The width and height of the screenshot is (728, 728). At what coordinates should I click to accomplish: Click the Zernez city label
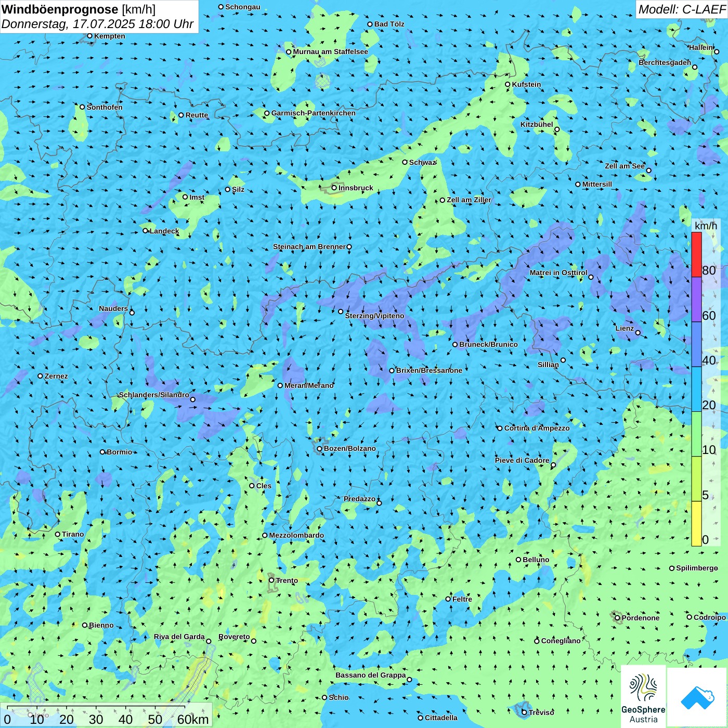56,376
